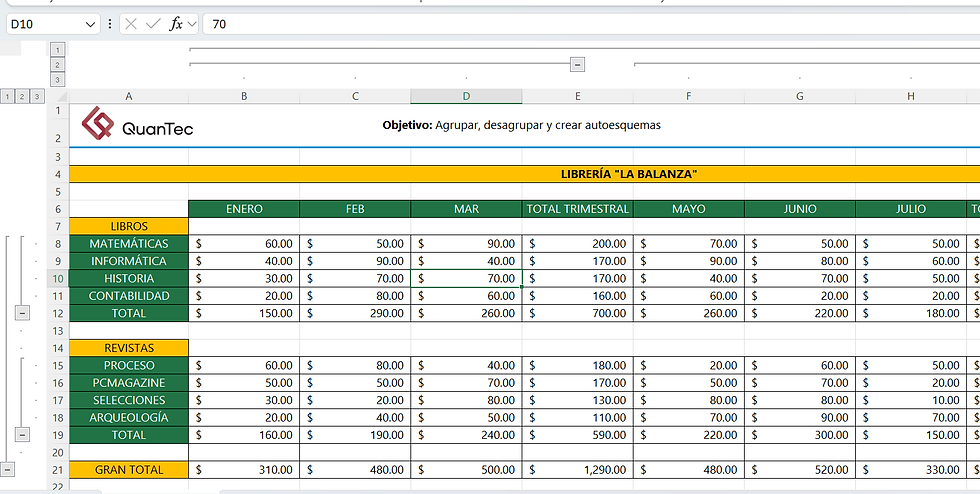The height and width of the screenshot is (494, 980).
Task: Collapse the outer row group at row 21
Action: [7, 469]
